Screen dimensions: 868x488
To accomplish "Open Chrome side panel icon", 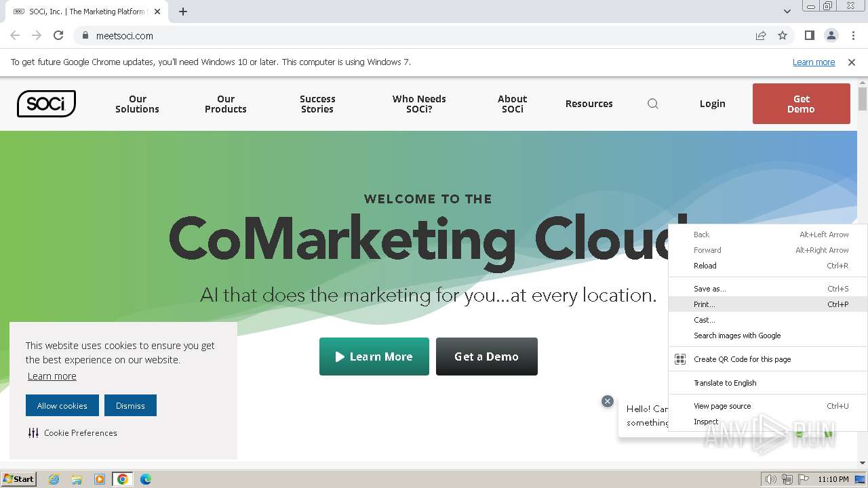I will pos(809,35).
